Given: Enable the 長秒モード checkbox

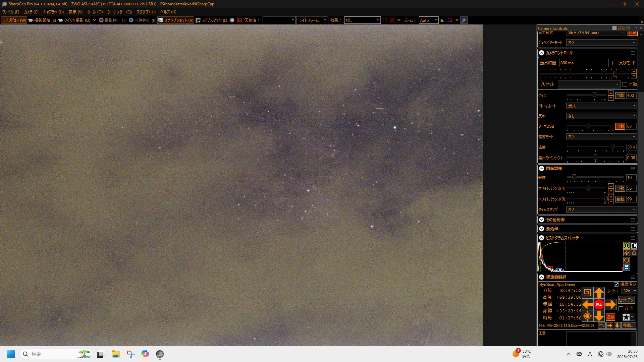Looking at the screenshot, I should 615,63.
